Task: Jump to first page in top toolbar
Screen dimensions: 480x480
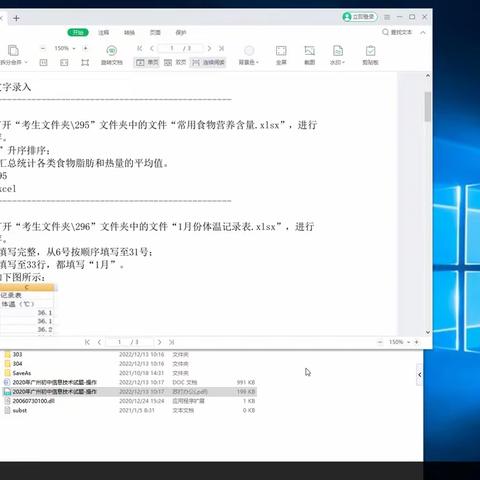Action: click(140, 48)
